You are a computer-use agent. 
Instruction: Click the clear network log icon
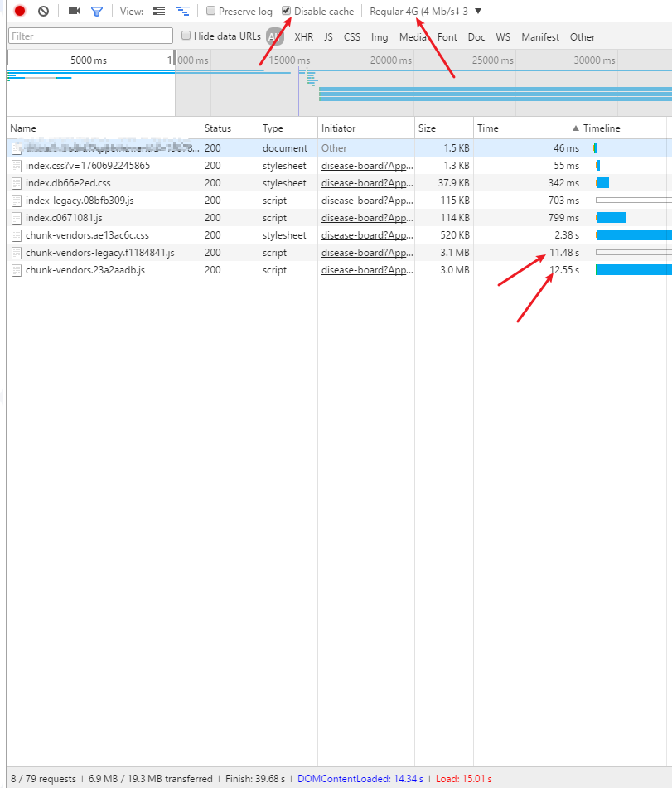pyautogui.click(x=43, y=12)
